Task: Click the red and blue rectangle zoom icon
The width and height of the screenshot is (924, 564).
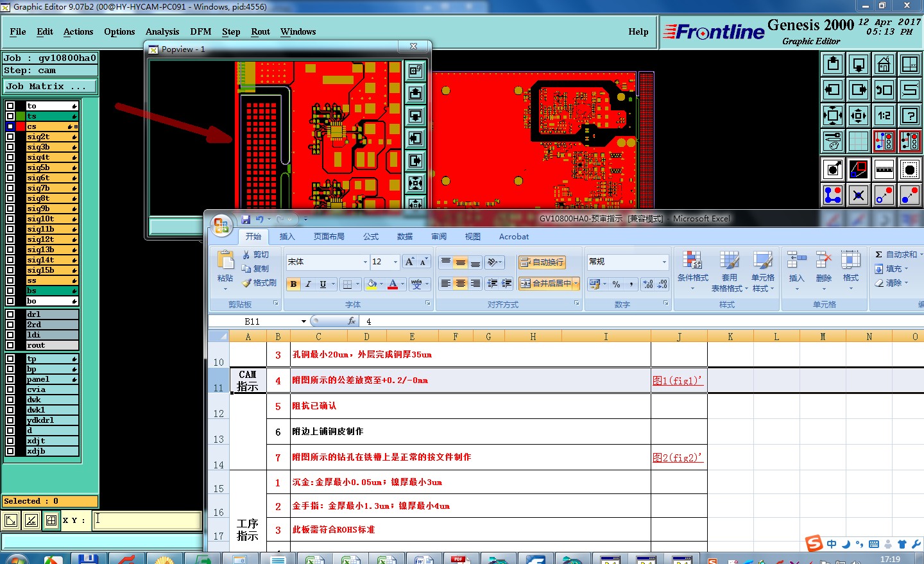Action: (x=859, y=169)
